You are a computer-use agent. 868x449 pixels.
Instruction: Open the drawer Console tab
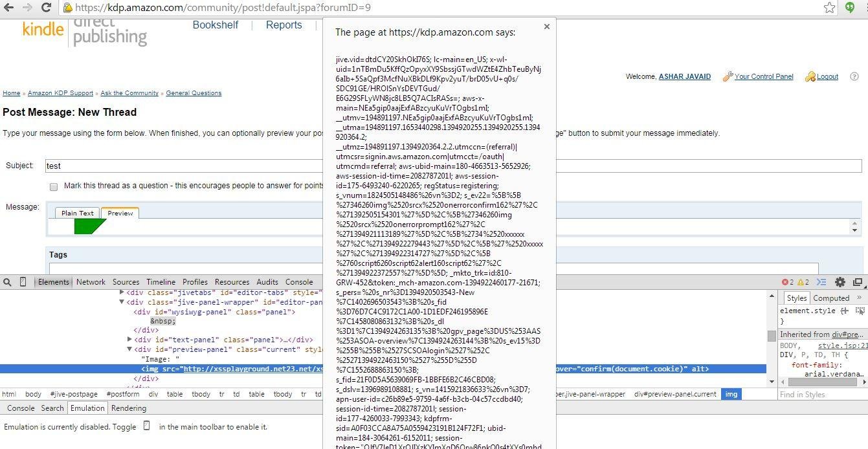[20, 408]
